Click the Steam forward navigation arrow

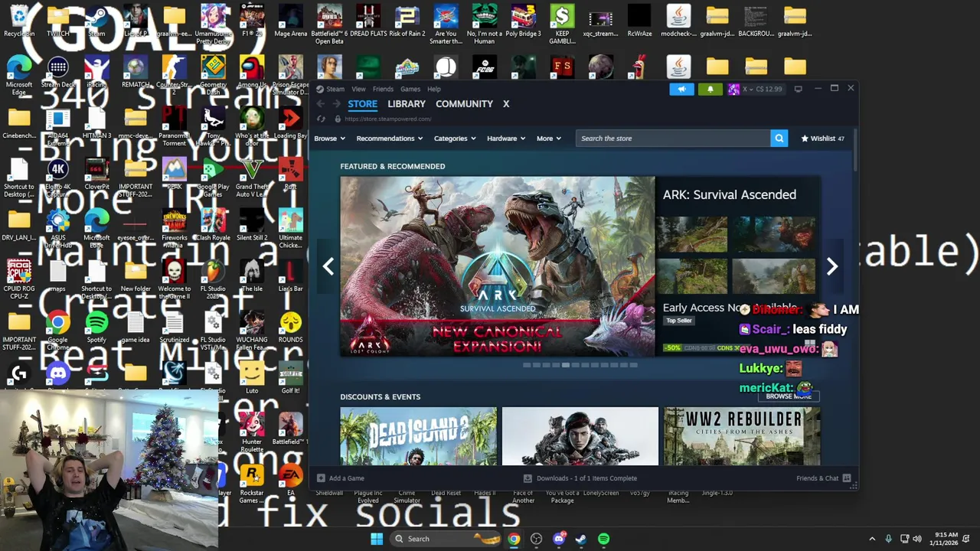336,104
